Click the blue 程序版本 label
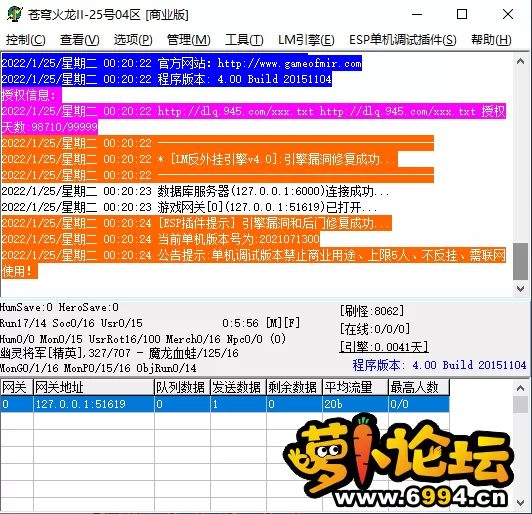 (x=439, y=365)
